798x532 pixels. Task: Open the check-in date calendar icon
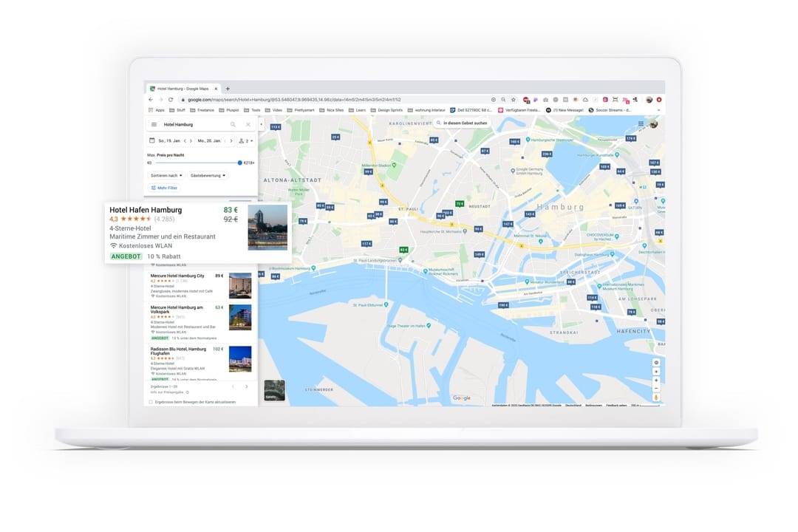pyautogui.click(x=152, y=140)
